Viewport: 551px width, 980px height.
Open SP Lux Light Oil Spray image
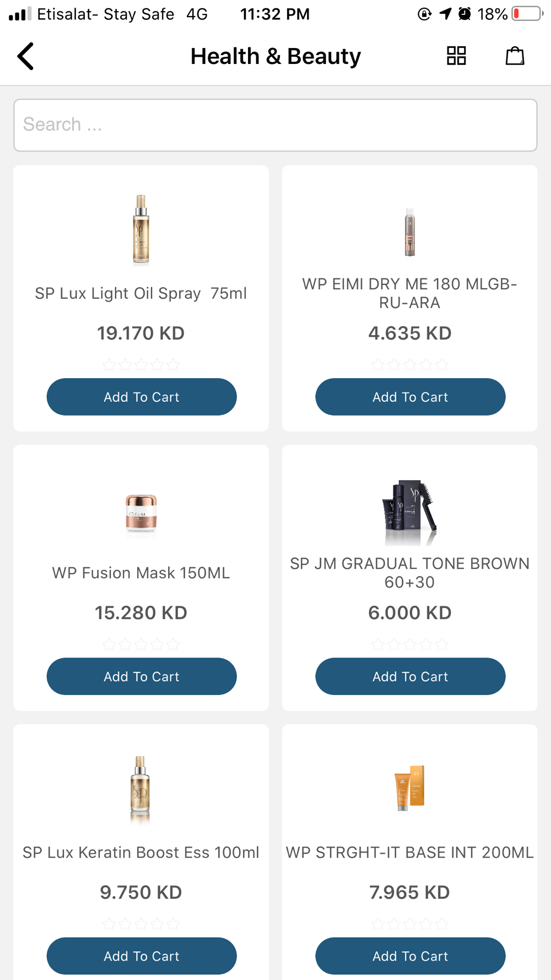(141, 230)
